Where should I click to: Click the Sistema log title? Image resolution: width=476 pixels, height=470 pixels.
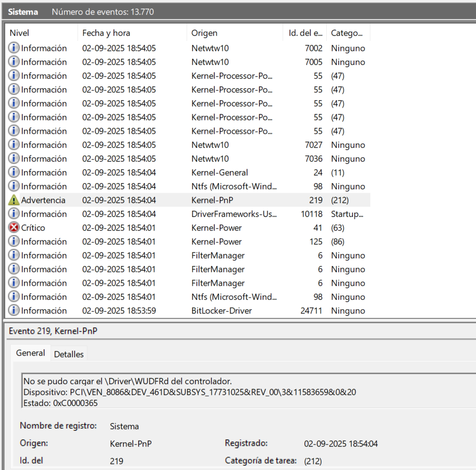[x=23, y=12]
